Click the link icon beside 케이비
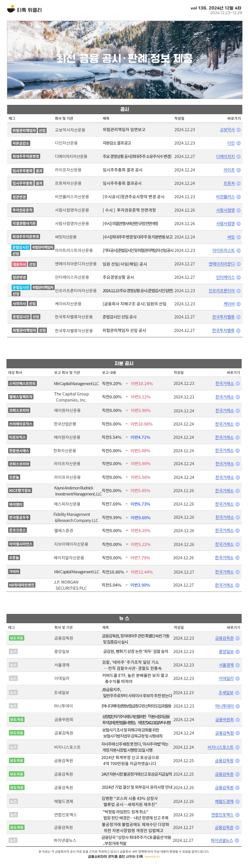 tap(239, 304)
